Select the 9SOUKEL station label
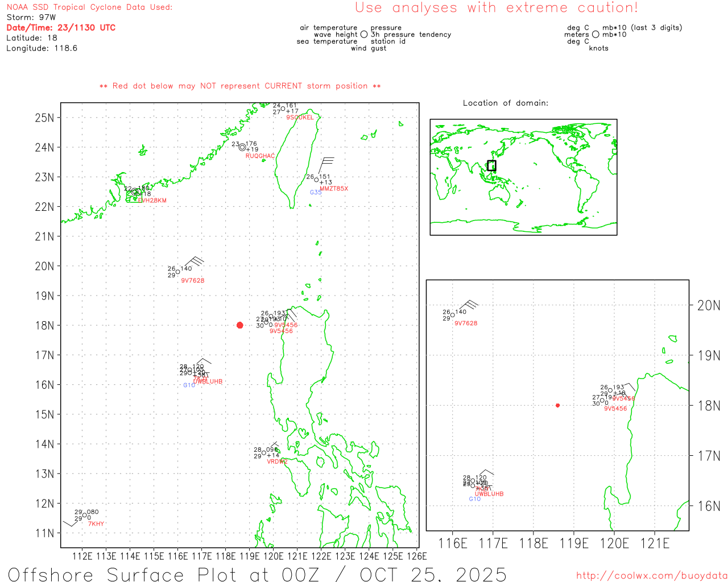The image size is (728, 582). coord(300,118)
